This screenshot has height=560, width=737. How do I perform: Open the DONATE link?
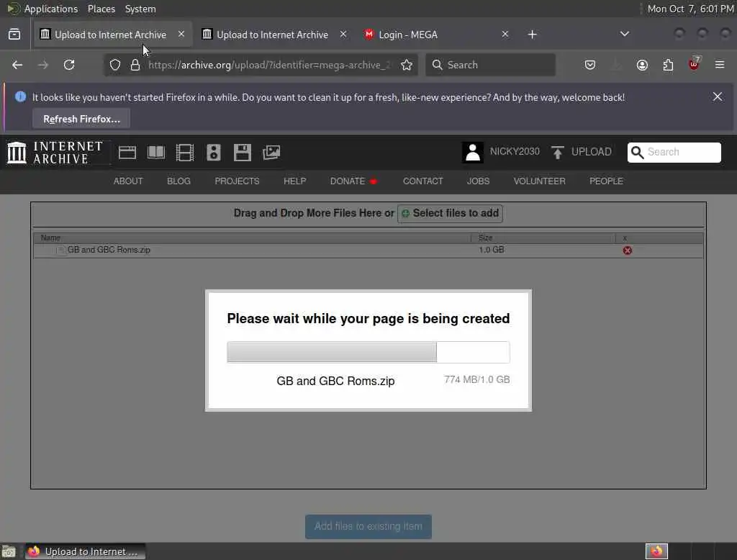(x=353, y=181)
